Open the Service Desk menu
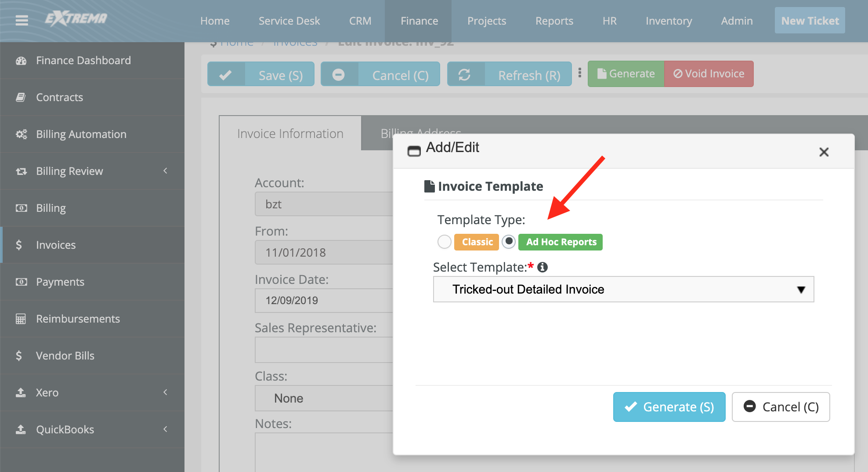Image resolution: width=868 pixels, height=472 pixels. (x=289, y=21)
